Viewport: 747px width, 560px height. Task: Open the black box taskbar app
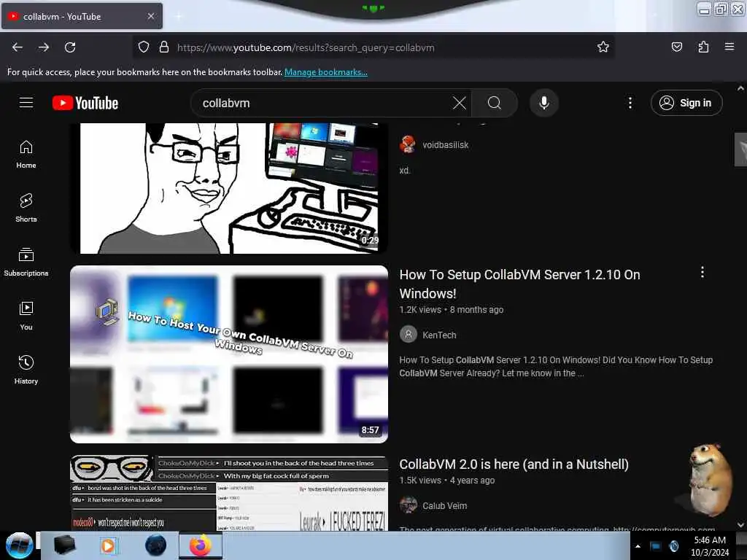click(x=64, y=545)
